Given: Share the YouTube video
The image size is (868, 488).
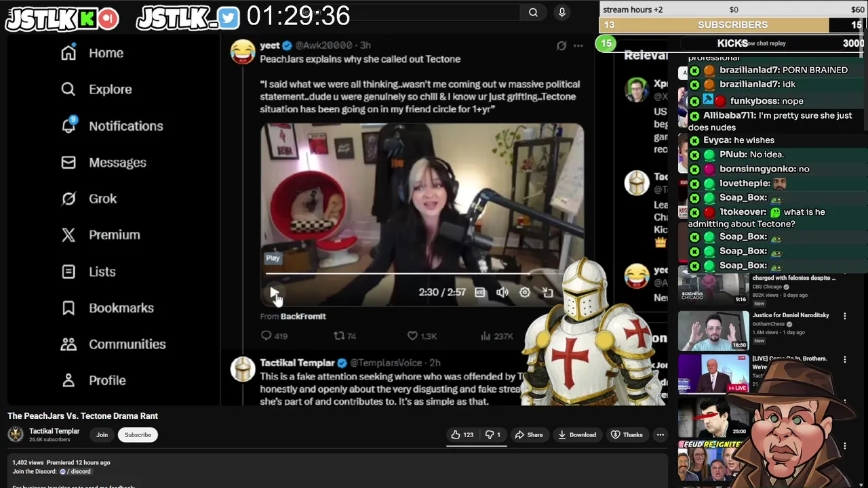Looking at the screenshot, I should click(529, 434).
